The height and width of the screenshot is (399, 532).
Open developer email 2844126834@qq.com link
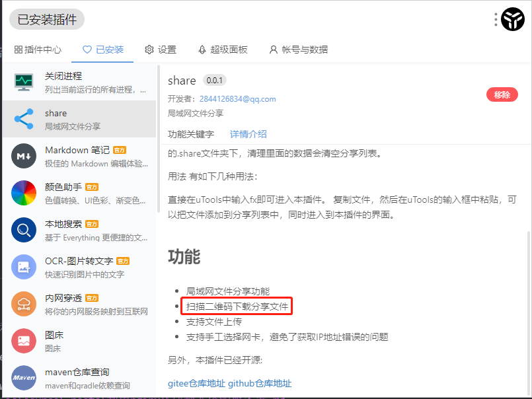pos(237,99)
